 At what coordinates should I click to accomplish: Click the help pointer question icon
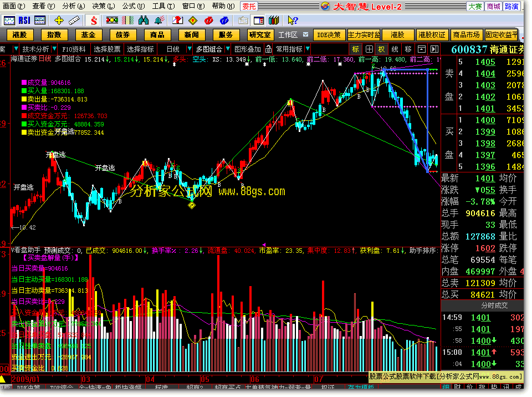tap(293, 21)
